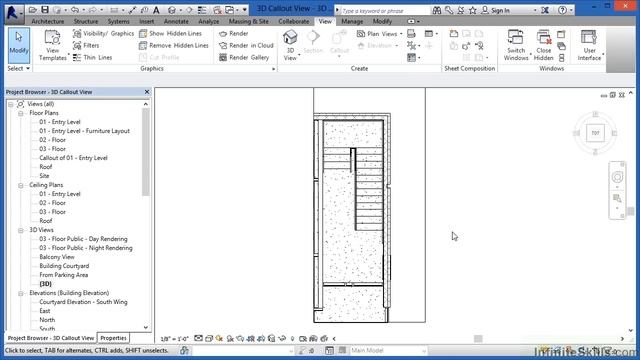
Task: Open the User Interface dropdown
Action: tap(589, 45)
